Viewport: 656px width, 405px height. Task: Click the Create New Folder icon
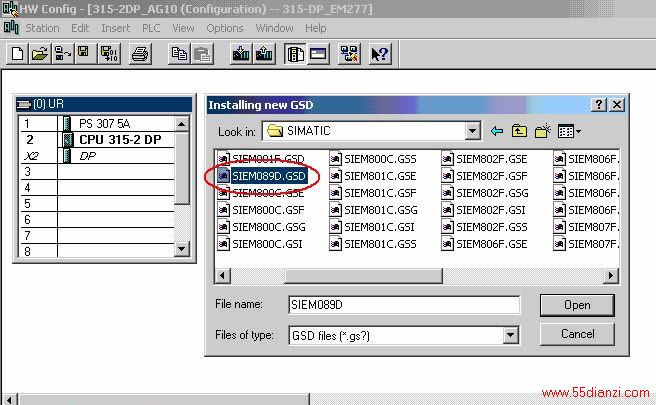tap(543, 131)
